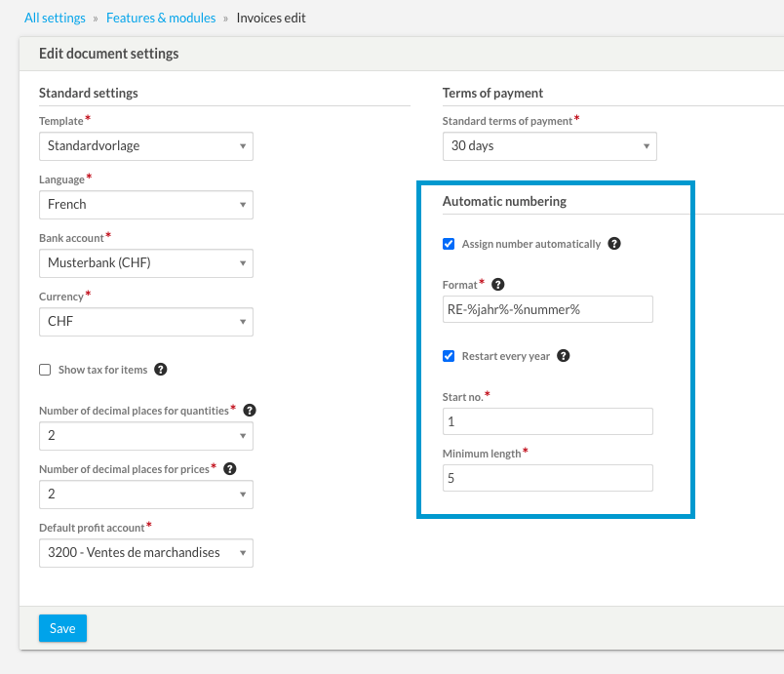The width and height of the screenshot is (784, 674).
Task: Click the Standard terms of payment label
Action: [x=507, y=121]
